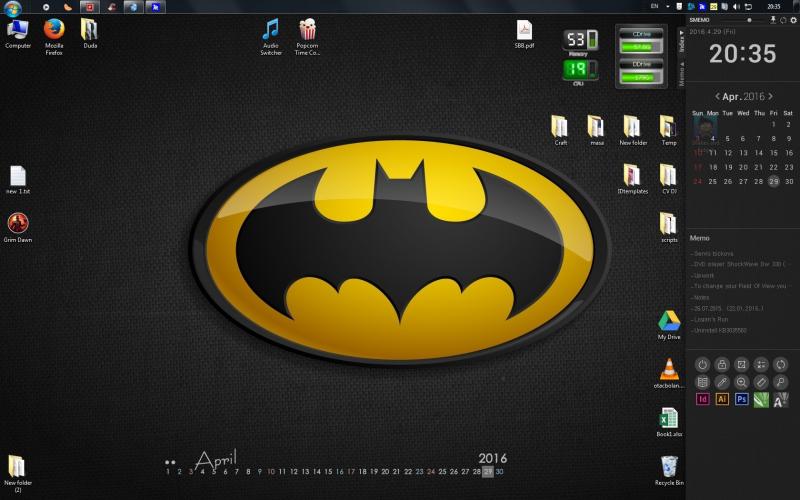Open the Duda folder

click(90, 34)
